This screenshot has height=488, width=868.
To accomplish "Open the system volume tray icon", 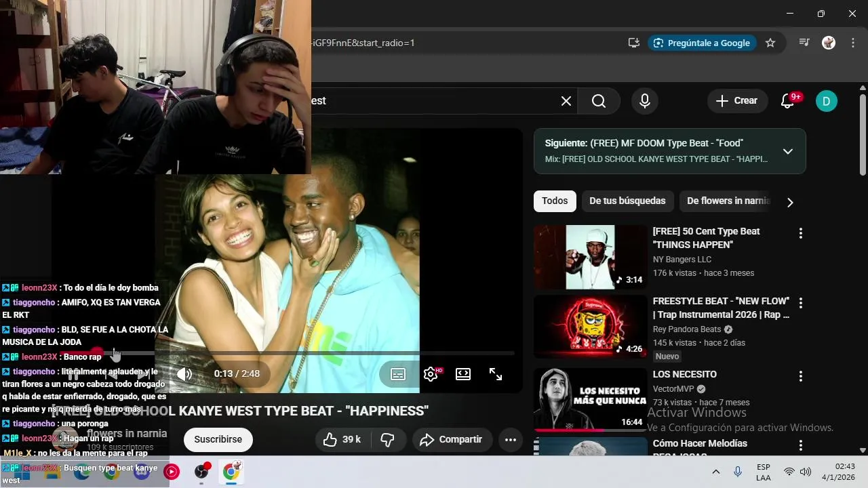I will 805,472.
